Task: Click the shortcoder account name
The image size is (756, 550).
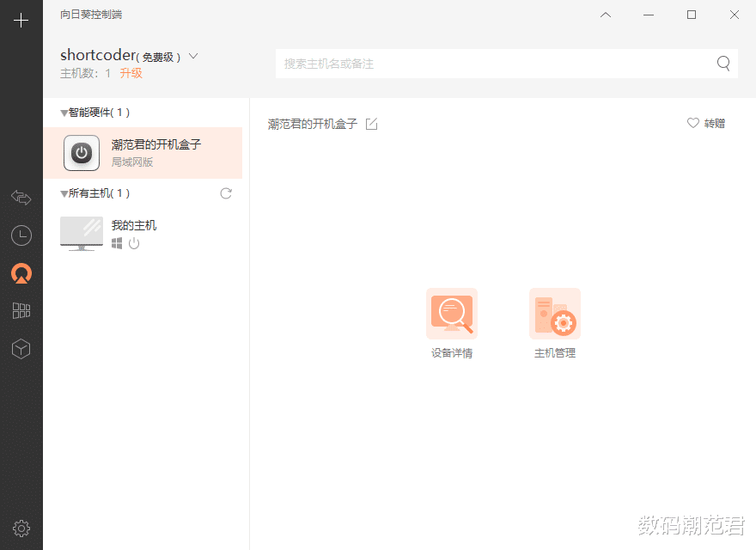Action: coord(98,56)
